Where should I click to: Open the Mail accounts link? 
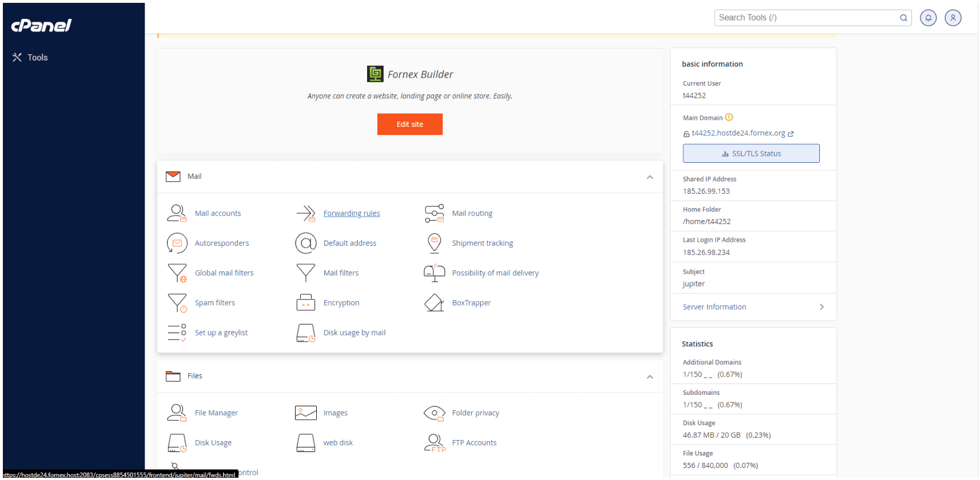218,213
